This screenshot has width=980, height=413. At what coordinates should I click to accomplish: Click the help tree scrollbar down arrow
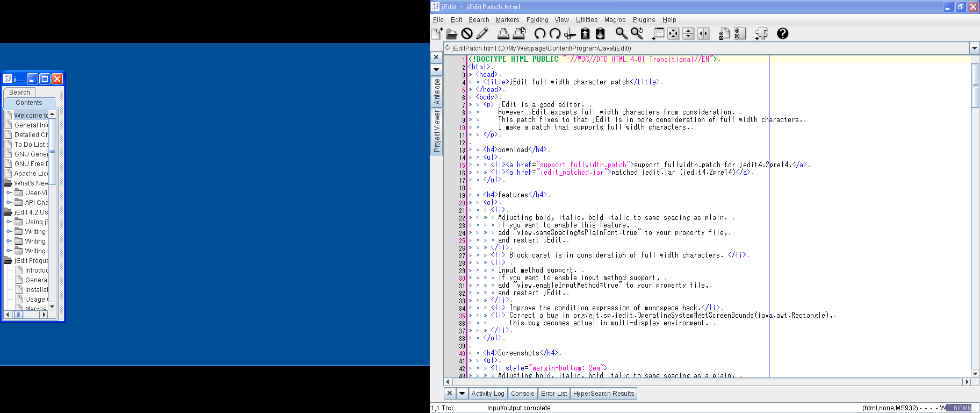pyautogui.click(x=52, y=306)
